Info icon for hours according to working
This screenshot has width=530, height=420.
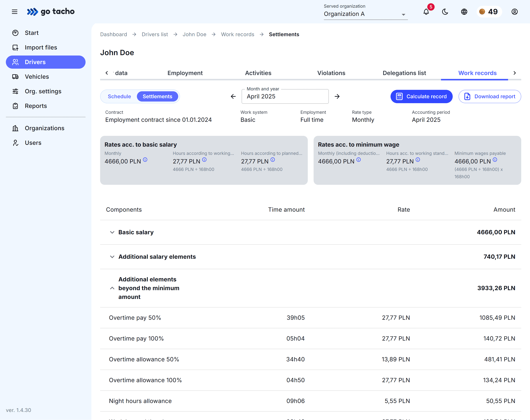click(205, 160)
